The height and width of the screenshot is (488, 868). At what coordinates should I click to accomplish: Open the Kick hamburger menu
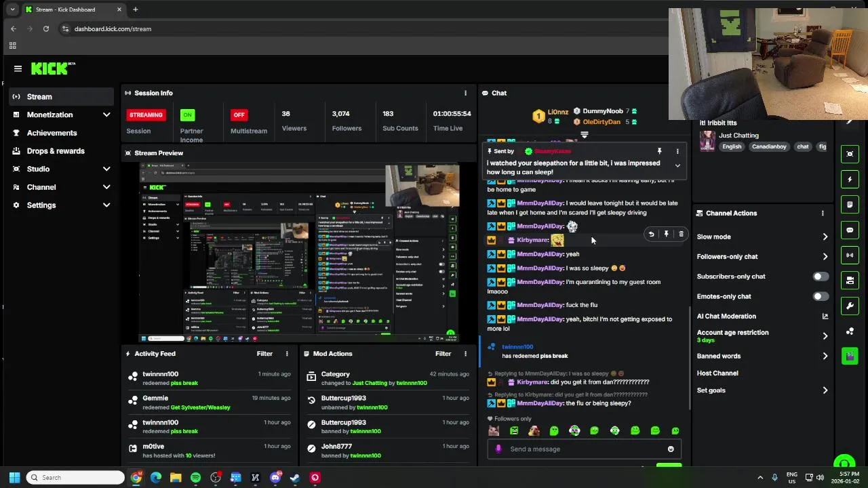click(x=18, y=68)
